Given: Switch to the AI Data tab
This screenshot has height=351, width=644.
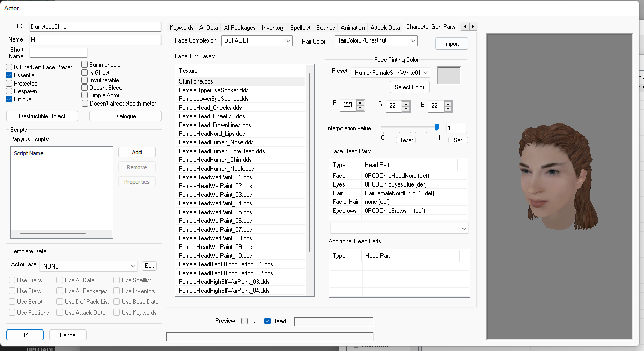Looking at the screenshot, I should (209, 28).
